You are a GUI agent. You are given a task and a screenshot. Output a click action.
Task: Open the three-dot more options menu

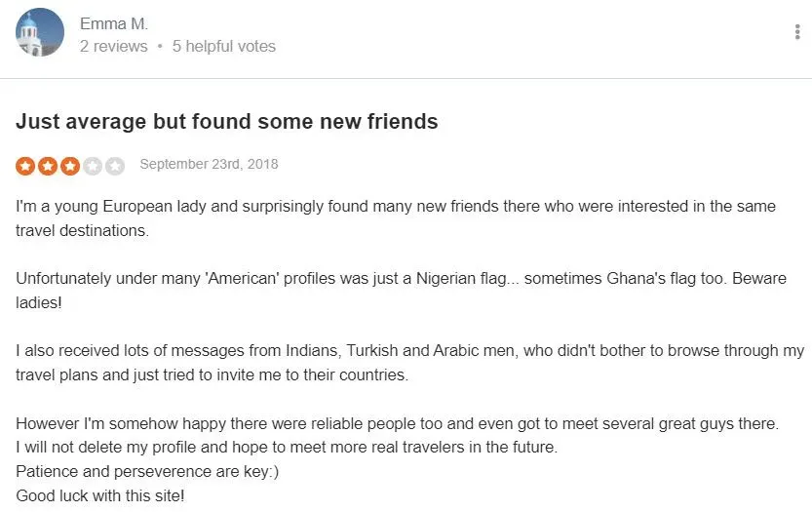click(797, 32)
